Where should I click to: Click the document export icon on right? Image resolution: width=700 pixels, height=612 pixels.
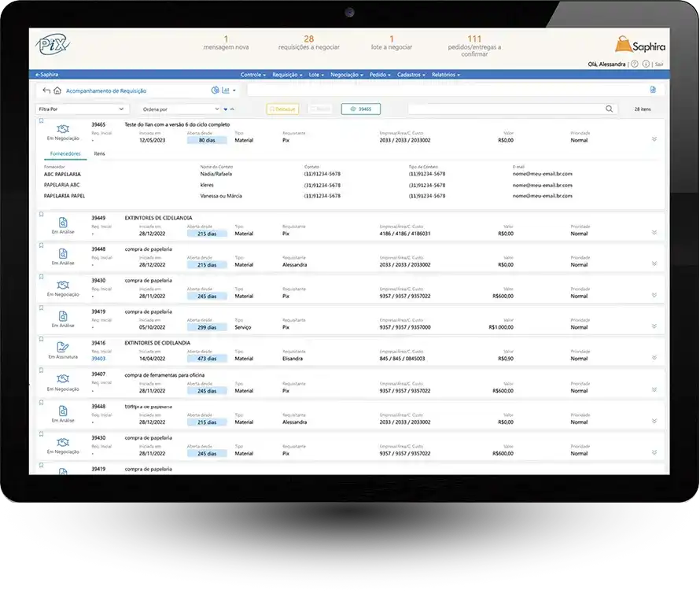[652, 90]
